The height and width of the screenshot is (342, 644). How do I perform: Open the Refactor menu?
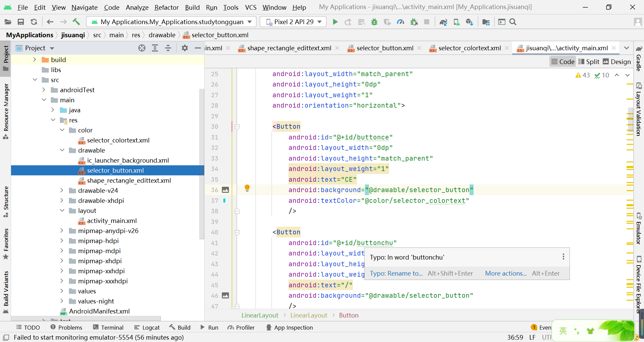click(x=166, y=7)
